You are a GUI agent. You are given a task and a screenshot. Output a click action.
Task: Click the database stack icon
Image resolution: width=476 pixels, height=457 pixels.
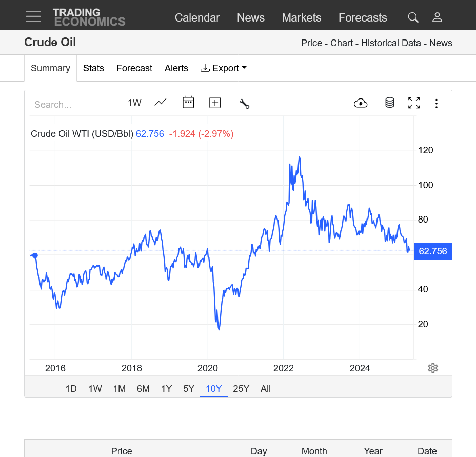pyautogui.click(x=389, y=103)
